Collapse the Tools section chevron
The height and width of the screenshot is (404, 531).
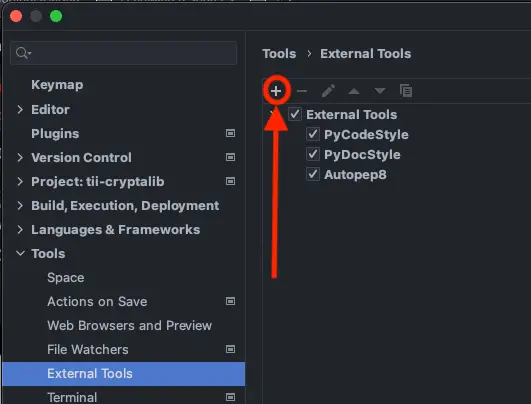click(x=20, y=253)
